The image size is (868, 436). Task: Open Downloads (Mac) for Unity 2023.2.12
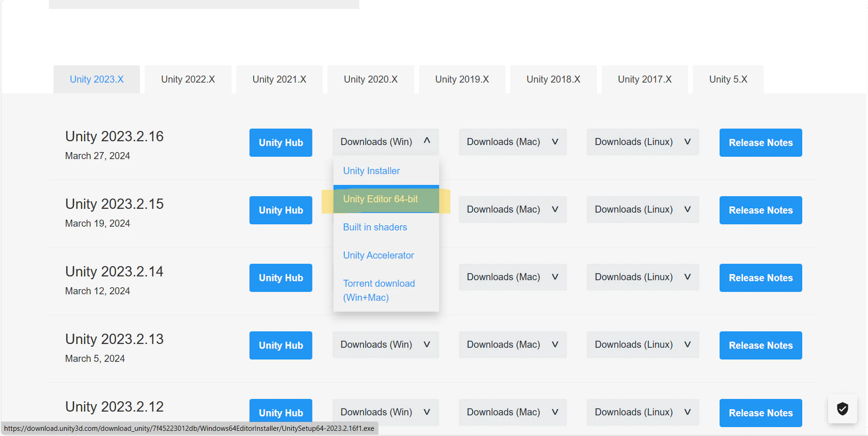(513, 412)
